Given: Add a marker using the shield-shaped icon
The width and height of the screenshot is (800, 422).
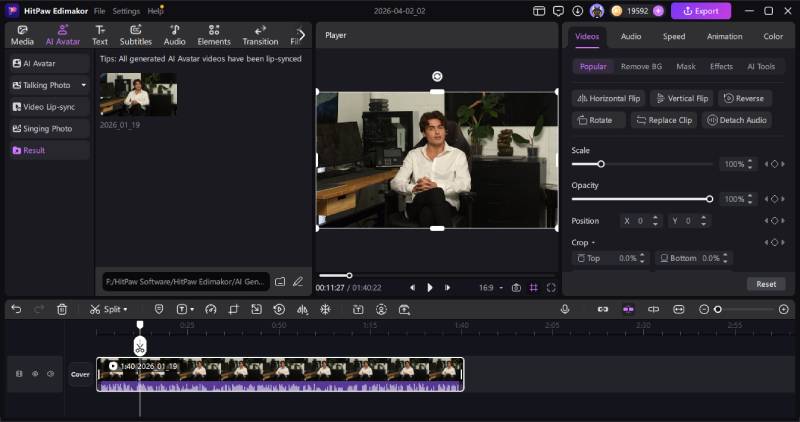Looking at the screenshot, I should coord(159,309).
